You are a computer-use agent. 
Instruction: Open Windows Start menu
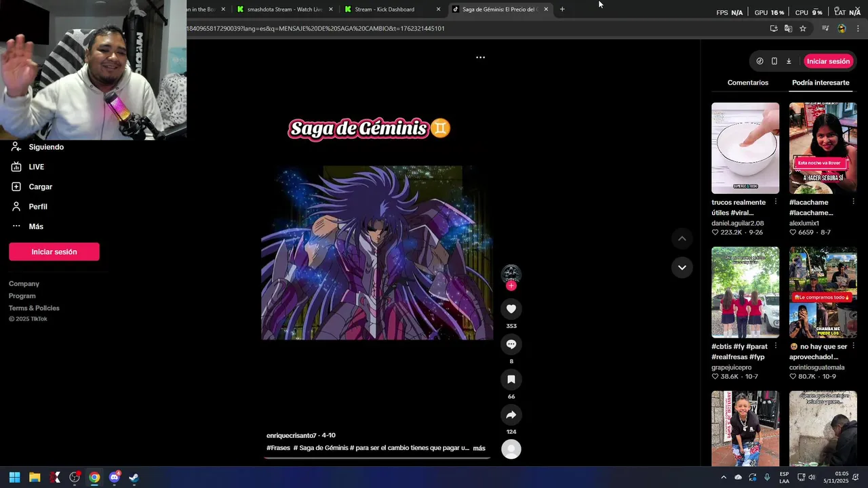(x=14, y=477)
